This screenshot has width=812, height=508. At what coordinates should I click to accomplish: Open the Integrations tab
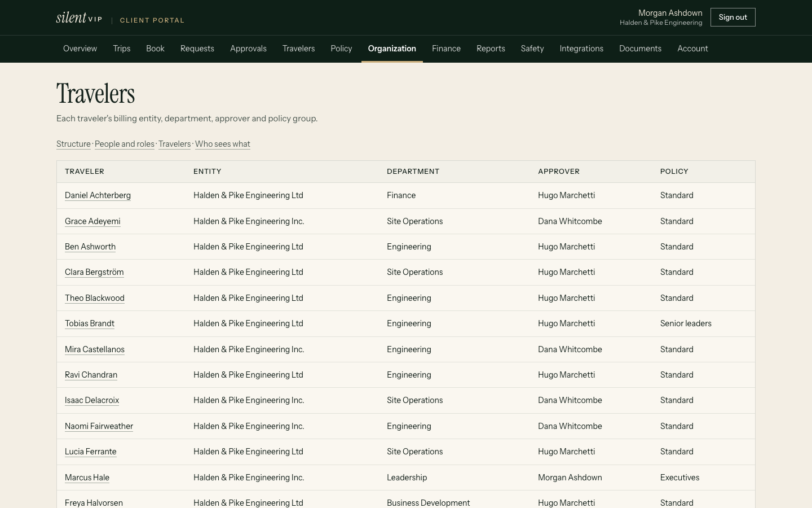(x=581, y=49)
